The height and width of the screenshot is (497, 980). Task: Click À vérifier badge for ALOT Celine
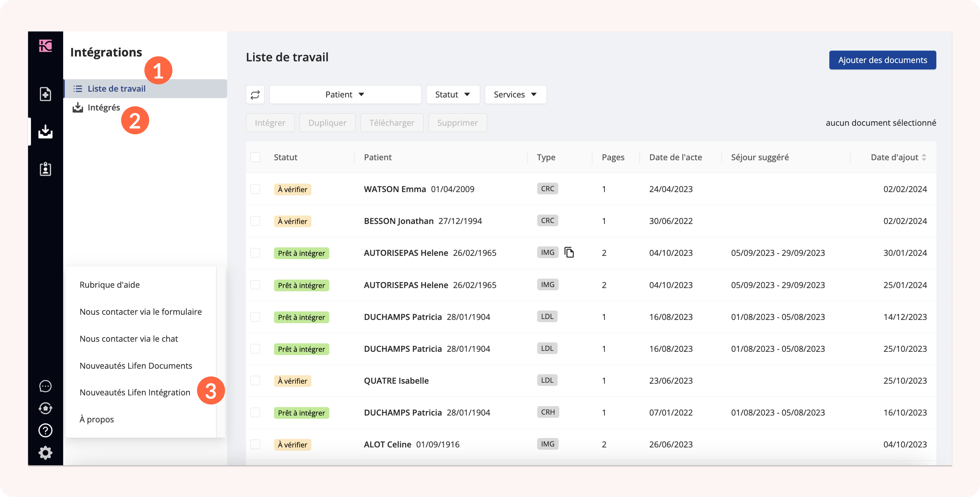[x=292, y=445]
